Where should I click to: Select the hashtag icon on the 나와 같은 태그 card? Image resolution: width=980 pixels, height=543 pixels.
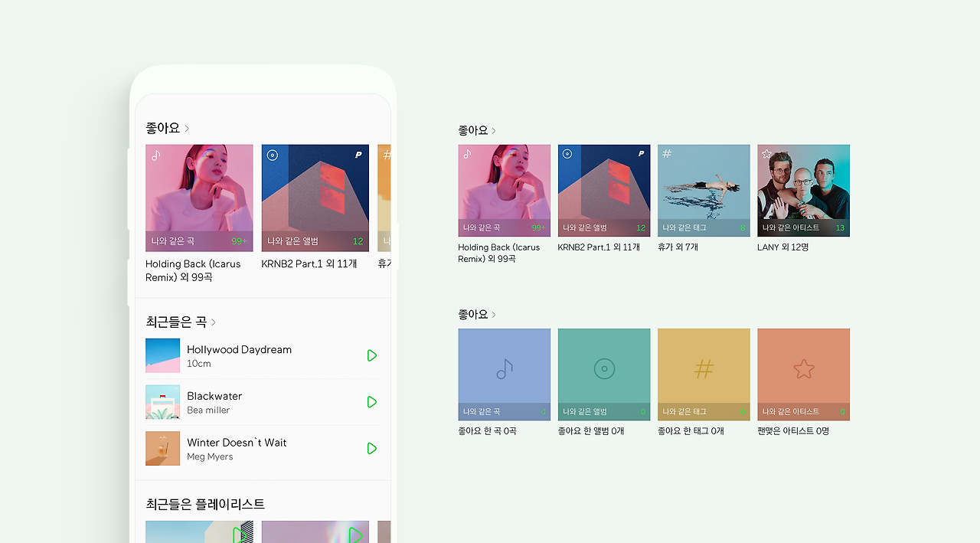tap(667, 153)
